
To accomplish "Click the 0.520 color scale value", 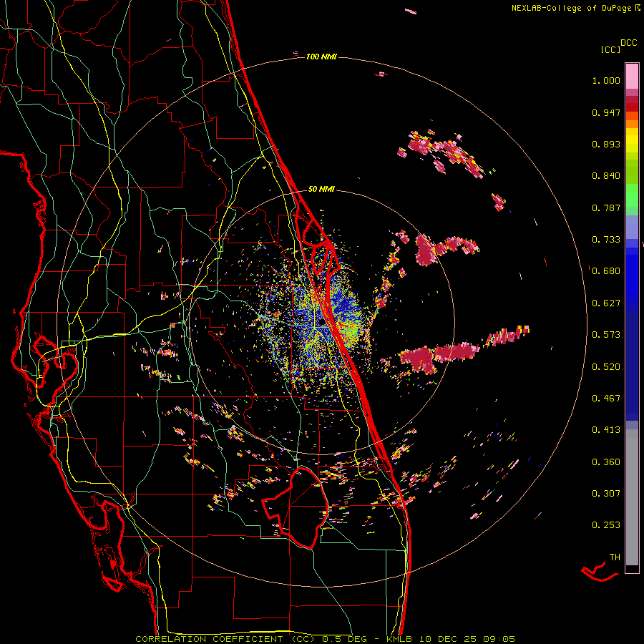I will (x=606, y=367).
